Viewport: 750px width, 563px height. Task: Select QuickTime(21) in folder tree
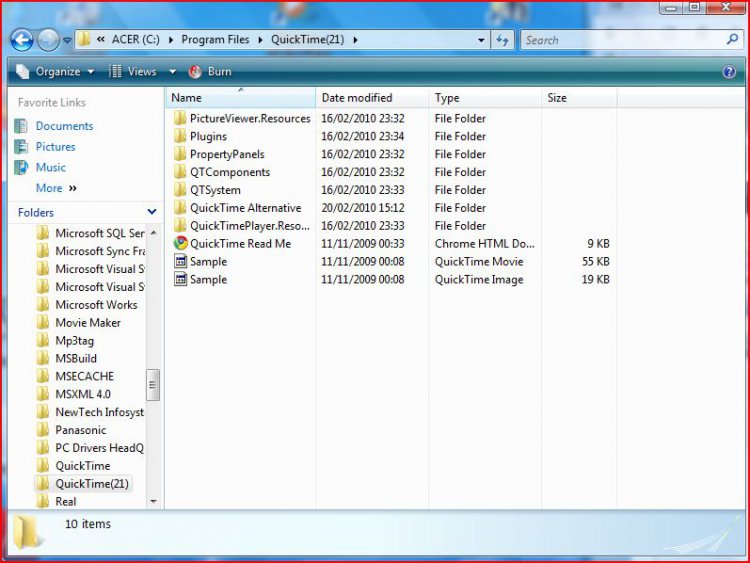(92, 484)
